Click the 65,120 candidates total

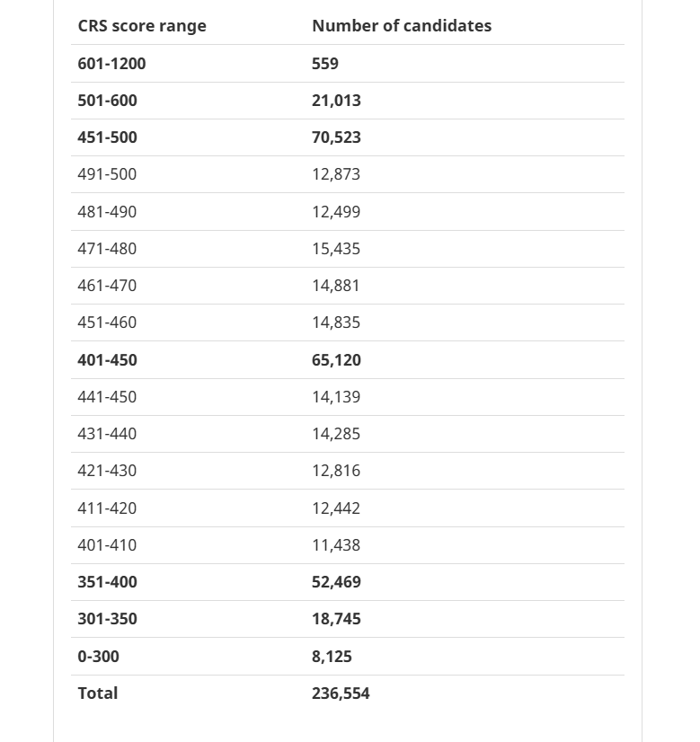[336, 360]
